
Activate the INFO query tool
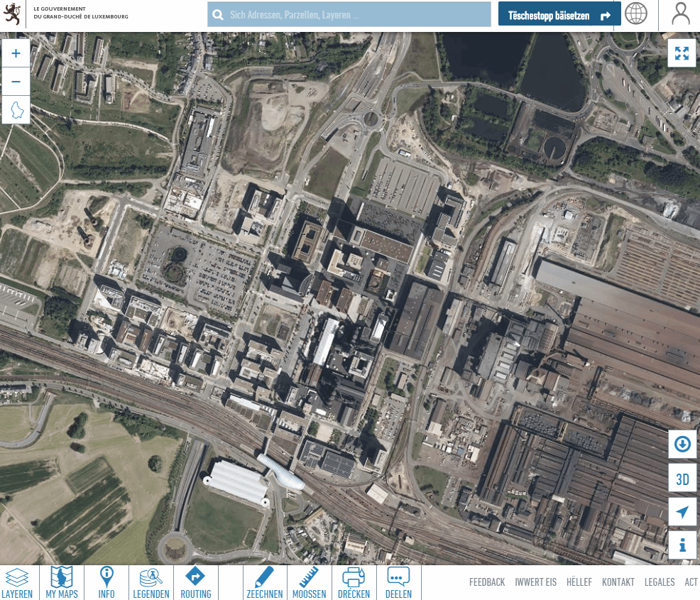pyautogui.click(x=106, y=582)
